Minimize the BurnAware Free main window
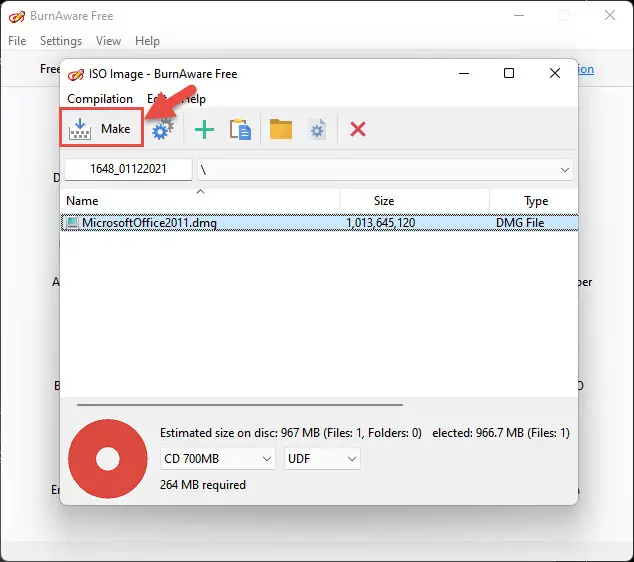This screenshot has height=562, width=634. pos(519,16)
